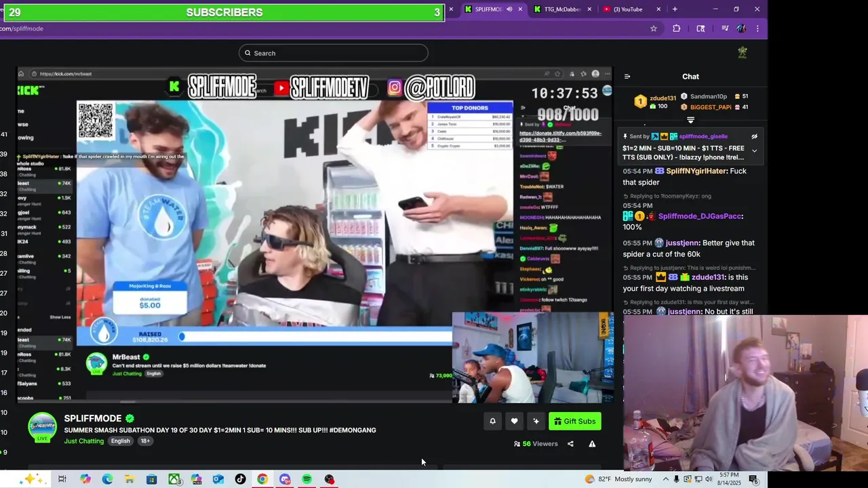This screenshot has height=488, width=868.
Task: Expand the pinned message chevron
Action: 754,151
